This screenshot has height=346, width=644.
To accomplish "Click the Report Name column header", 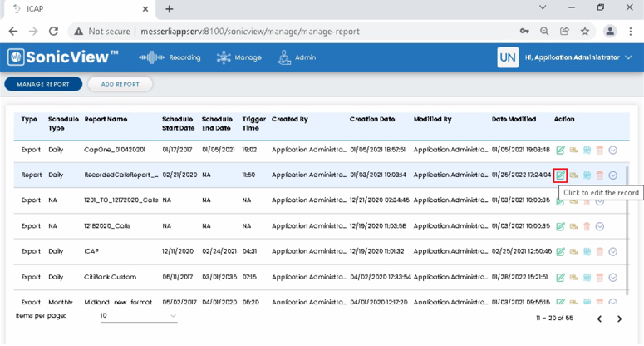I will (x=106, y=119).
